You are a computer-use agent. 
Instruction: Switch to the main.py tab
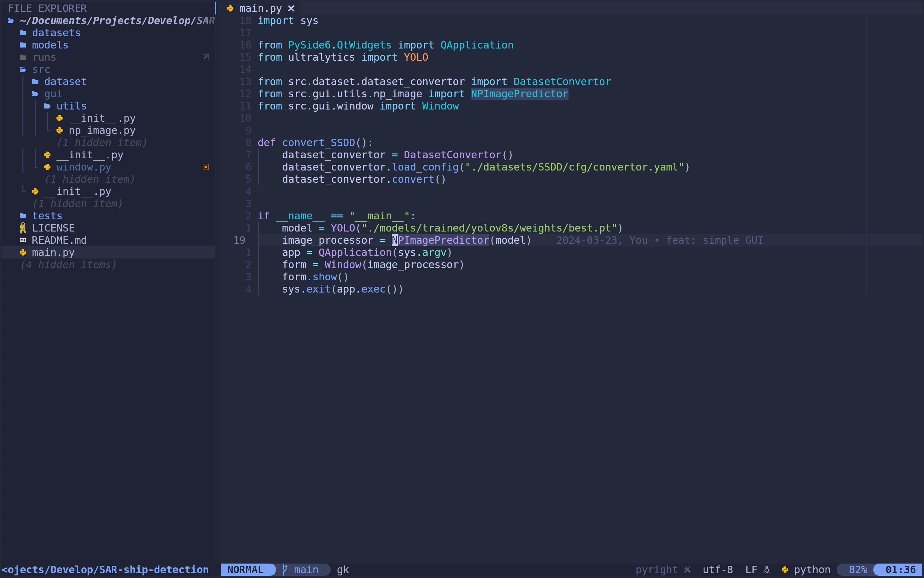(261, 8)
